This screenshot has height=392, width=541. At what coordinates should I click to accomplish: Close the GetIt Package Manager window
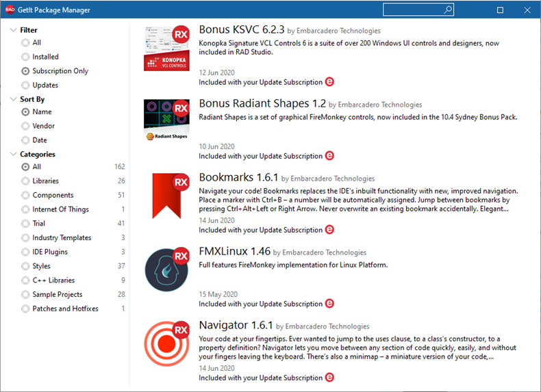(x=527, y=10)
